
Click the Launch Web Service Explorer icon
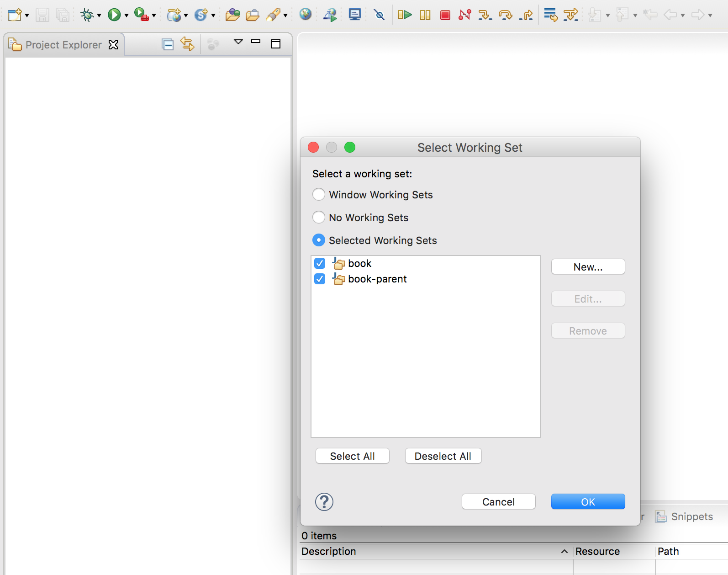pyautogui.click(x=330, y=15)
